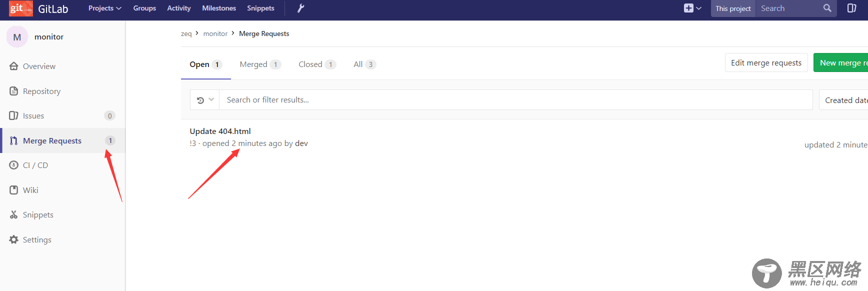Click the Wiki book icon
The image size is (868, 291).
(x=14, y=190)
